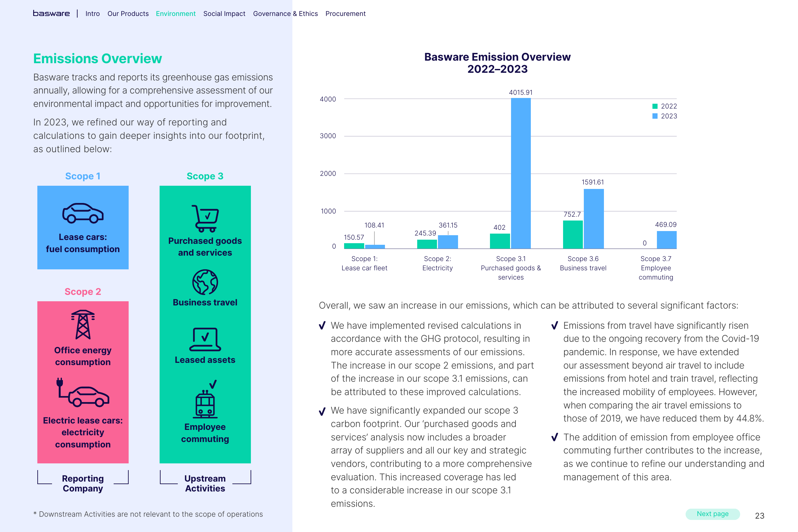Click the 150.57 green Lease car fleet bar
The image size is (798, 532).
(354, 246)
